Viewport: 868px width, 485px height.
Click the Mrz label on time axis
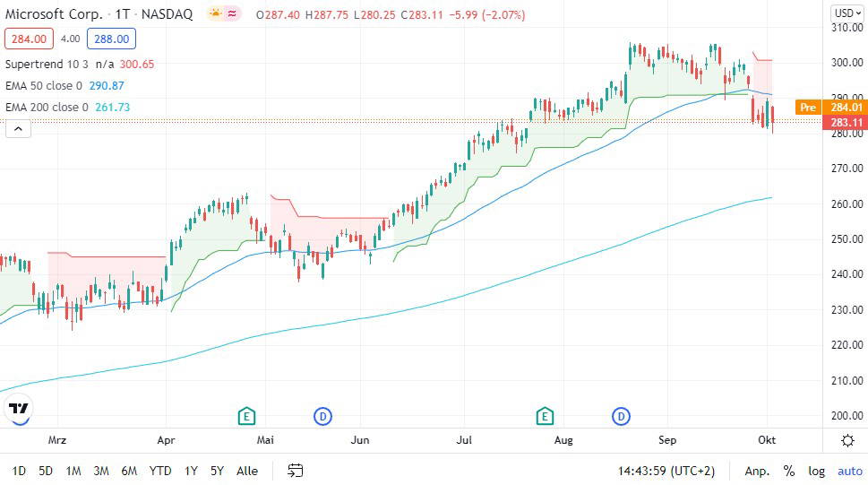point(57,440)
